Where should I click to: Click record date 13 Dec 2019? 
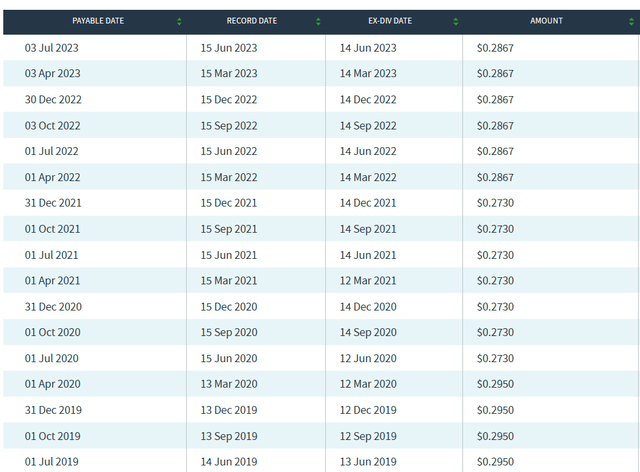click(229, 410)
